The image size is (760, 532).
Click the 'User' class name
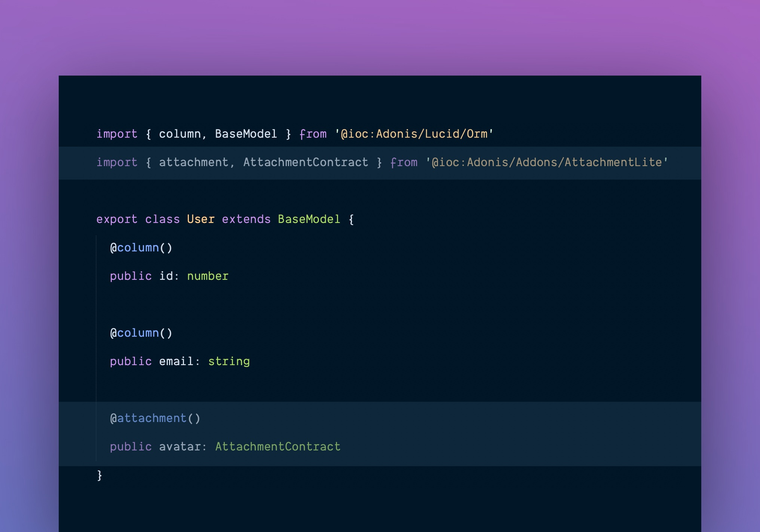(x=200, y=219)
